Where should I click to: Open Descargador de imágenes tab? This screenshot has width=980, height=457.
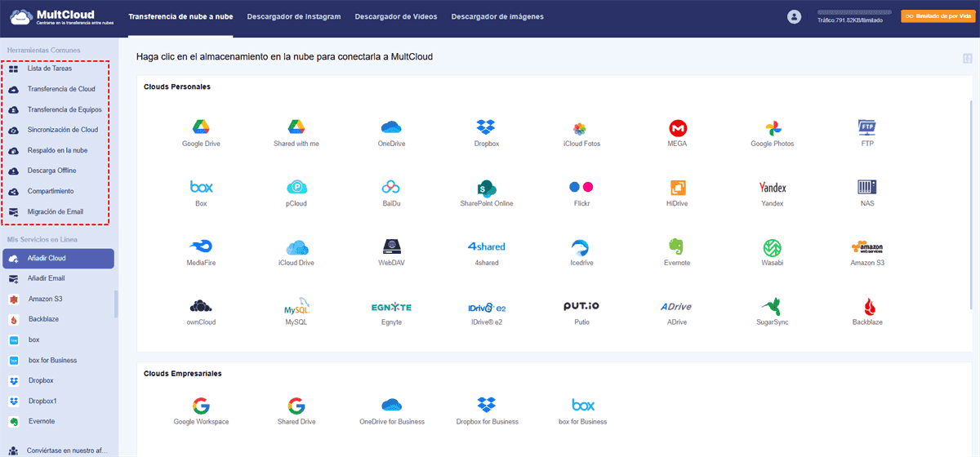point(497,16)
